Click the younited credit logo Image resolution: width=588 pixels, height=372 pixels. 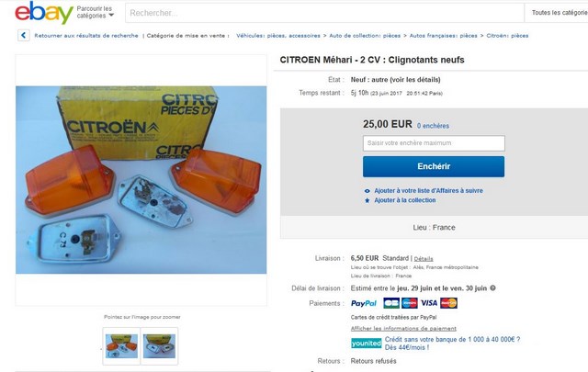tap(367, 344)
